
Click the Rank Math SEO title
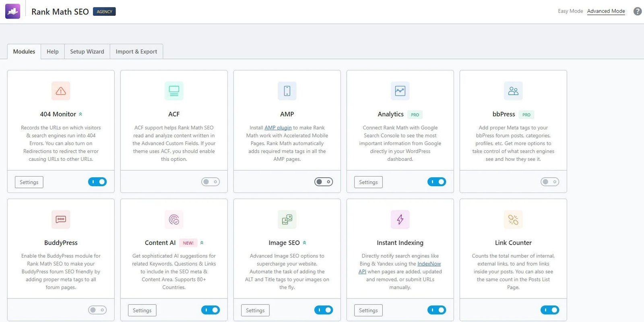coord(60,12)
